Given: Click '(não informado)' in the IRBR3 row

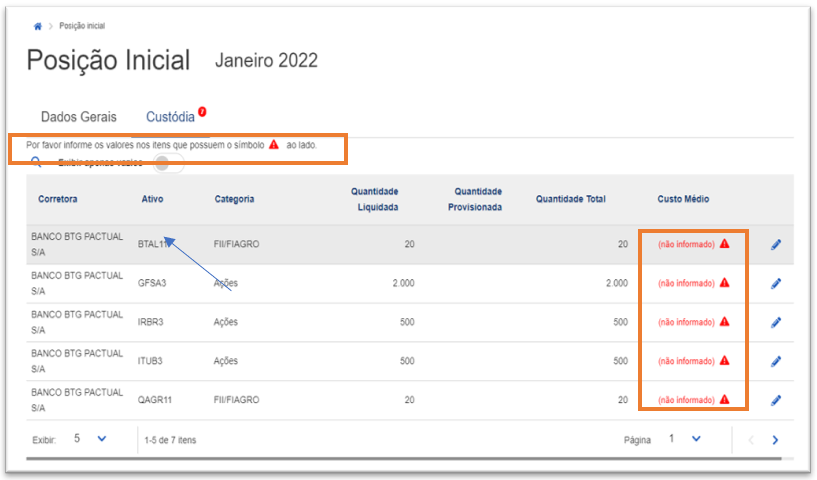Looking at the screenshot, I should click(x=685, y=323).
